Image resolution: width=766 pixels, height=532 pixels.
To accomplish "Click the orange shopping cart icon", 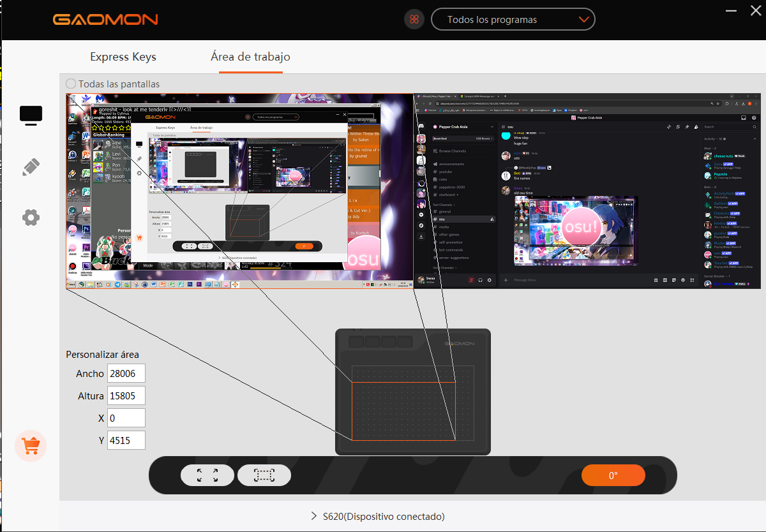I will pyautogui.click(x=31, y=447).
